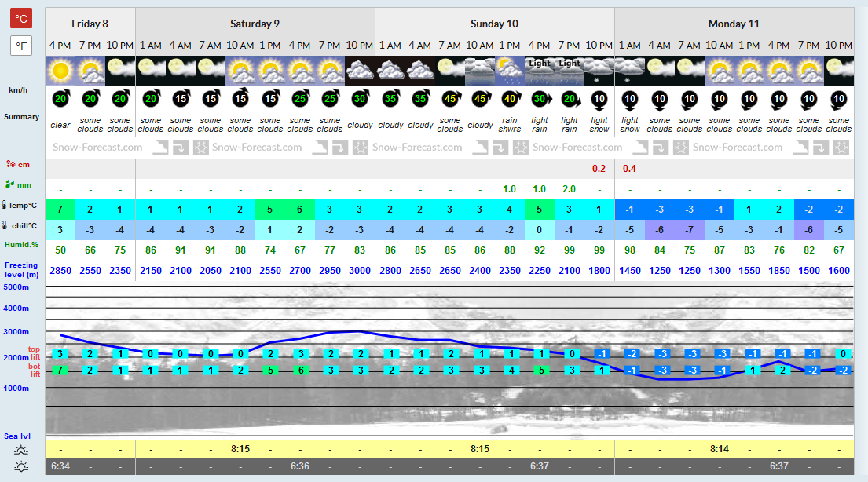Image resolution: width=868 pixels, height=482 pixels.
Task: Click Sunday 4 PM Light rain icon
Action: (540, 71)
